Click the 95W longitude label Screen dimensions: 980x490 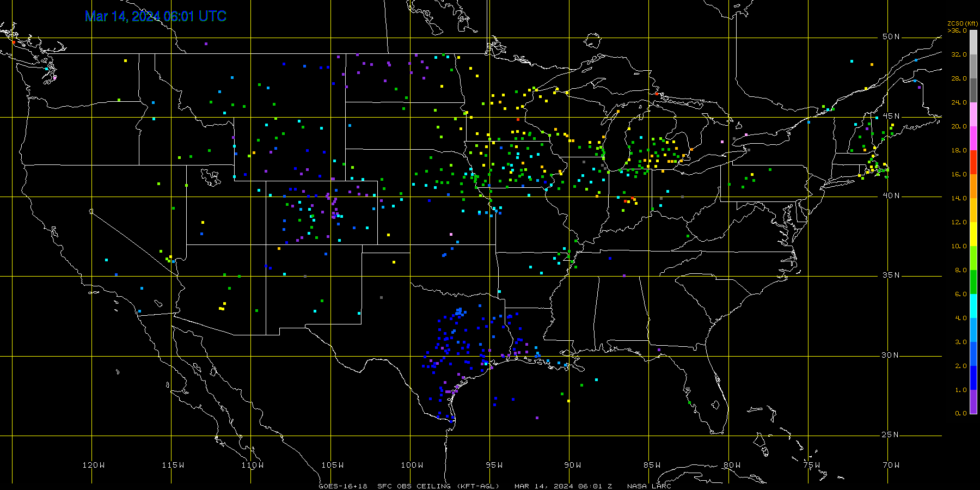coord(494,465)
